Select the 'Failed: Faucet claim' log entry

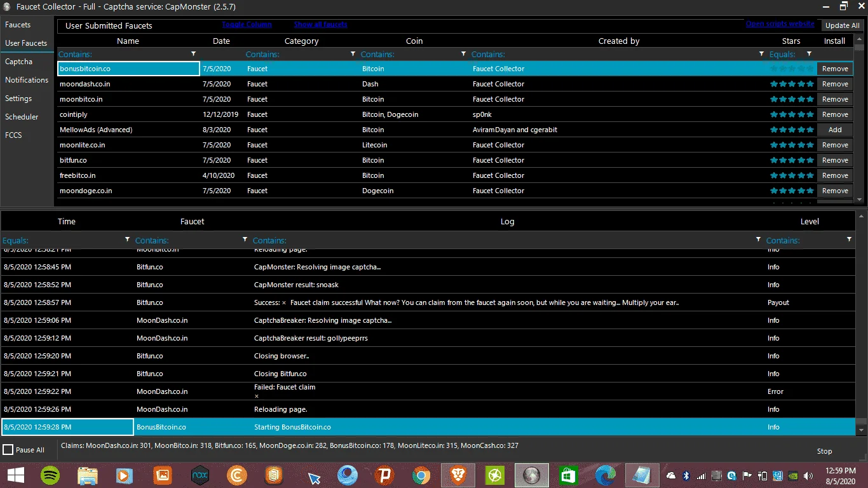[x=428, y=391]
